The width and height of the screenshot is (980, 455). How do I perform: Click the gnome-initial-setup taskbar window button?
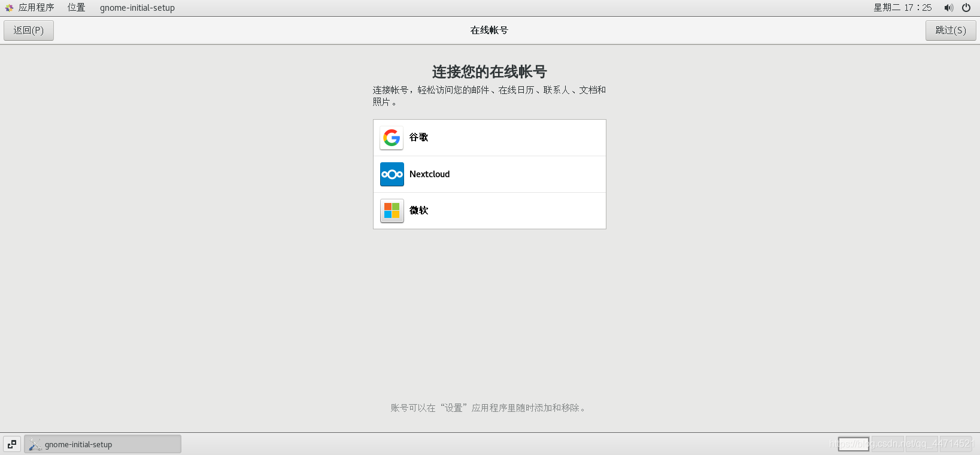[x=102, y=444]
